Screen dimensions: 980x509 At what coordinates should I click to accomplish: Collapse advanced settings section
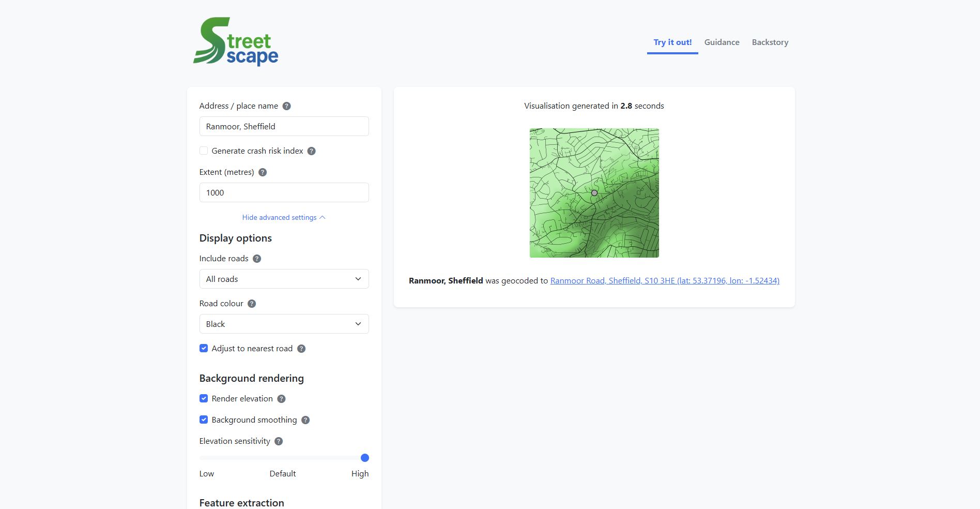tap(283, 218)
